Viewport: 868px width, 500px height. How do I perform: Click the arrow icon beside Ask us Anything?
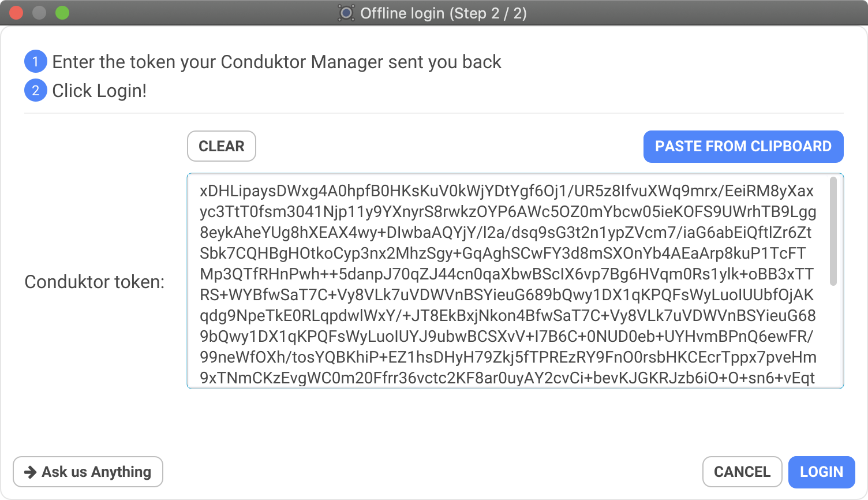30,472
